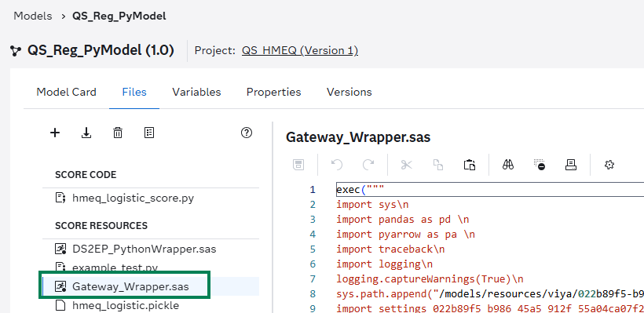Click the Add file plus icon
This screenshot has height=313, width=644.
(55, 133)
